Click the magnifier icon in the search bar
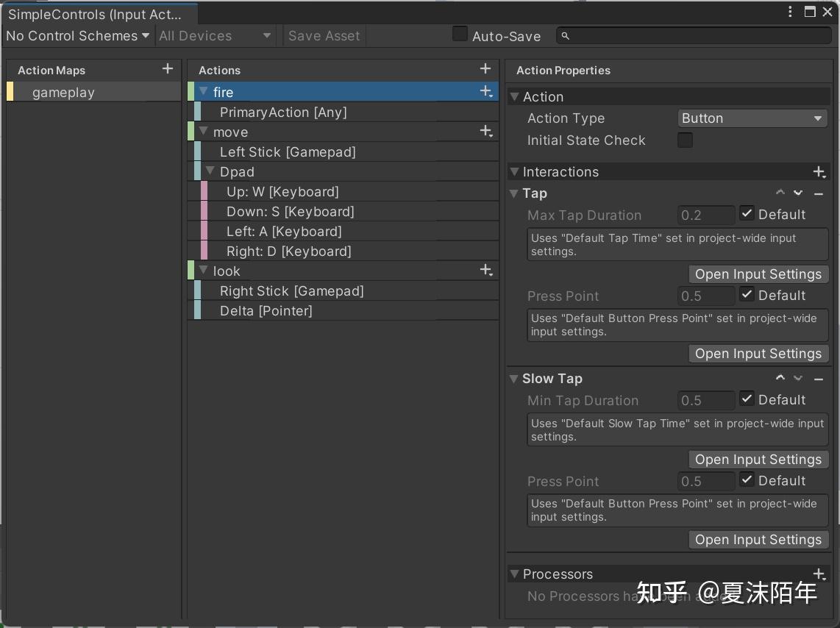This screenshot has width=840, height=628. click(x=564, y=35)
